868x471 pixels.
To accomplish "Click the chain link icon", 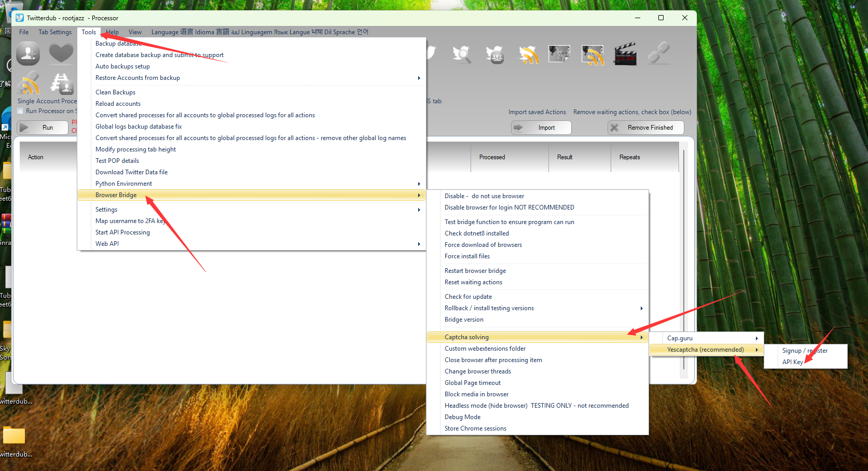I will click(658, 54).
